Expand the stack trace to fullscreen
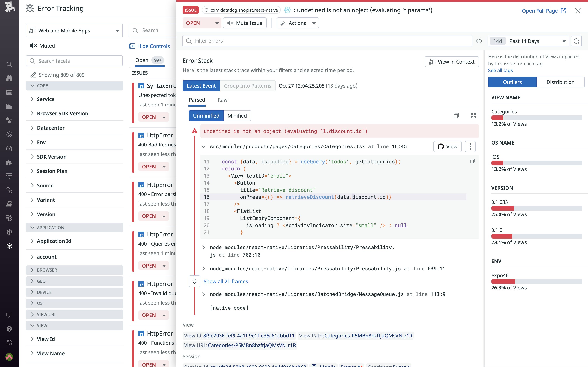Screen dimensions: 588x367 click(x=473, y=116)
